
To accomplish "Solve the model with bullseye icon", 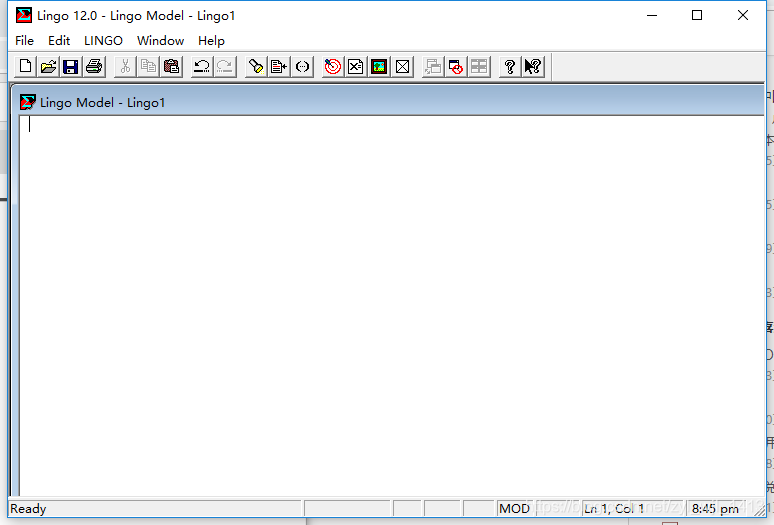I will point(333,66).
